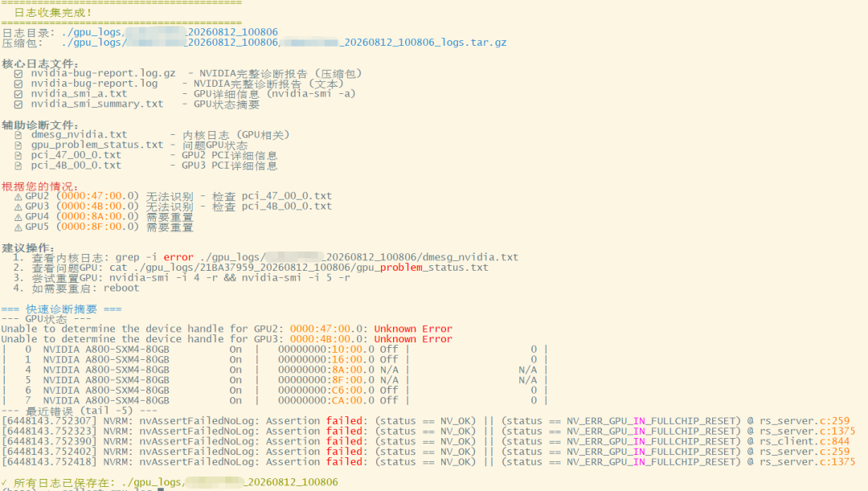Image resolution: width=868 pixels, height=491 pixels.
Task: Click the 最近错误 (tail -5) header
Action: pyautogui.click(x=79, y=411)
